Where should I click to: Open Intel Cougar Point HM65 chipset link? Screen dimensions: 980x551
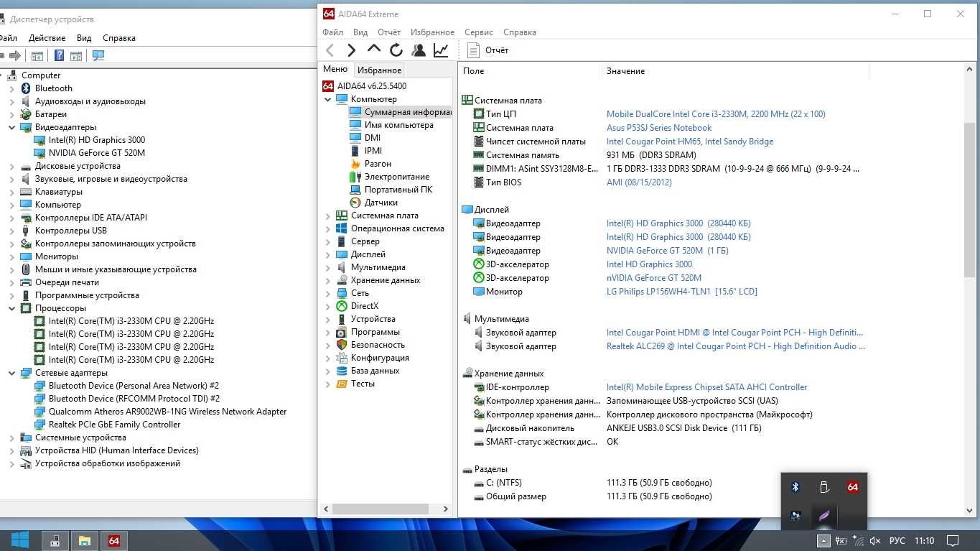690,142
